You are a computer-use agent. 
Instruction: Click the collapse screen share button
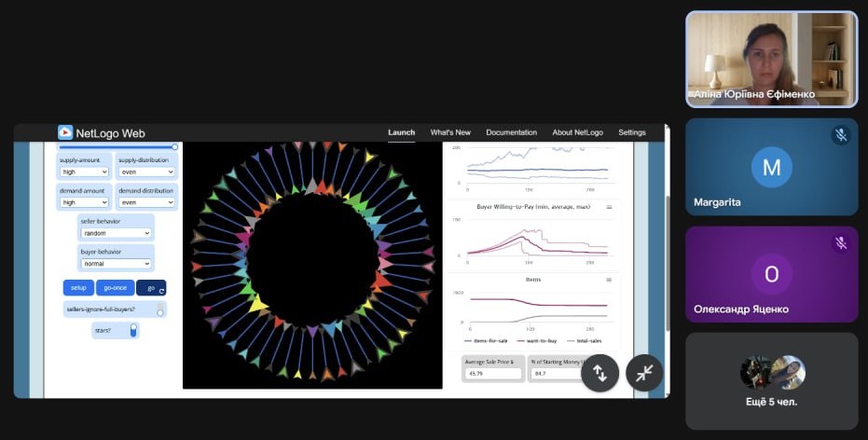tap(644, 373)
